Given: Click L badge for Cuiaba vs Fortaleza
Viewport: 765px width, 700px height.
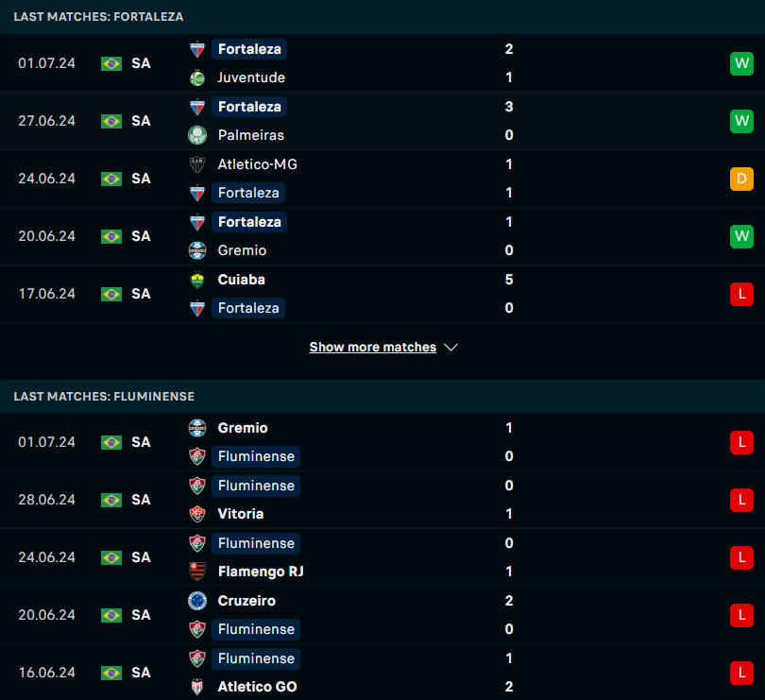Looking at the screenshot, I should [741, 294].
